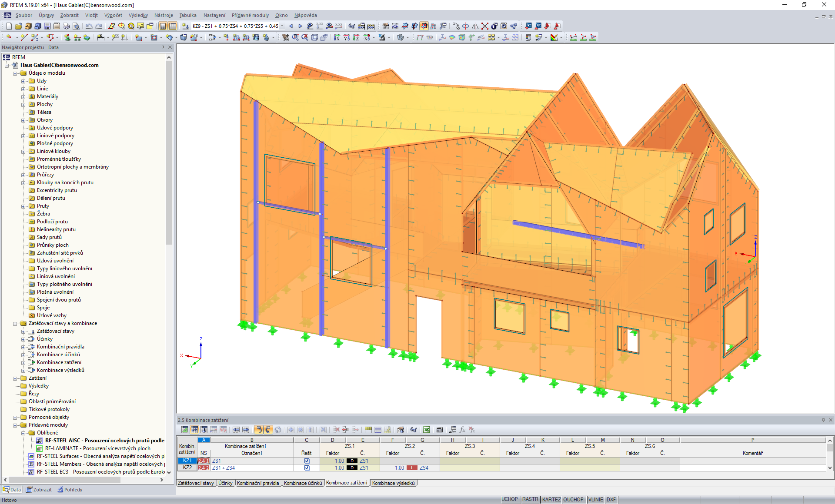Collapse the Údaje o modelu tree node
This screenshot has width=835, height=504.
coord(15,73)
